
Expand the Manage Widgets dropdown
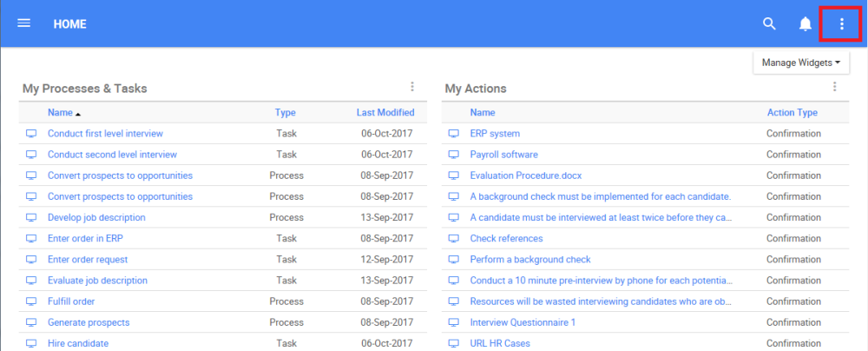[x=800, y=63]
